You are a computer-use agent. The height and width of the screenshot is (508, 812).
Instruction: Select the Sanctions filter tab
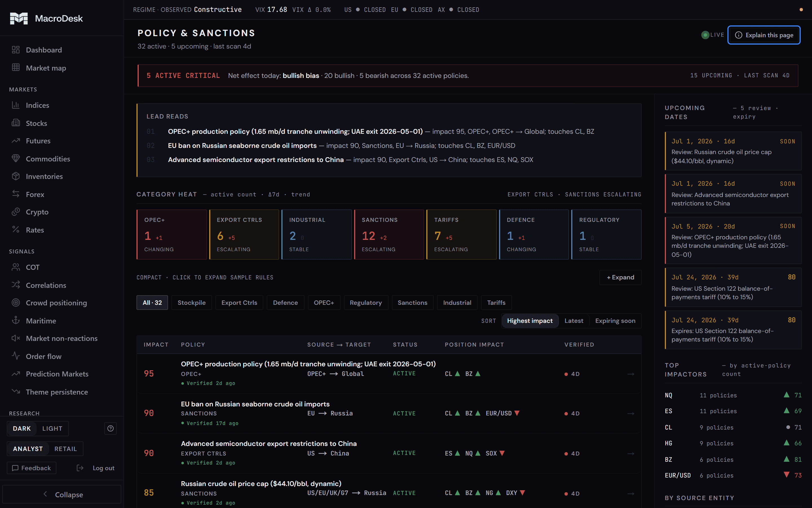tap(412, 303)
